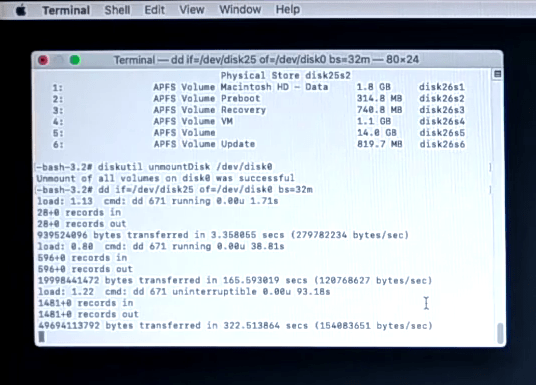
Task: Open the Edit menu
Action: (x=155, y=10)
